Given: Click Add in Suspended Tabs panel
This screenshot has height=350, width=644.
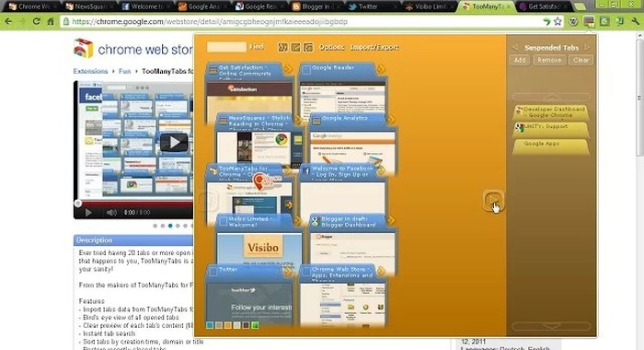Looking at the screenshot, I should 520,60.
